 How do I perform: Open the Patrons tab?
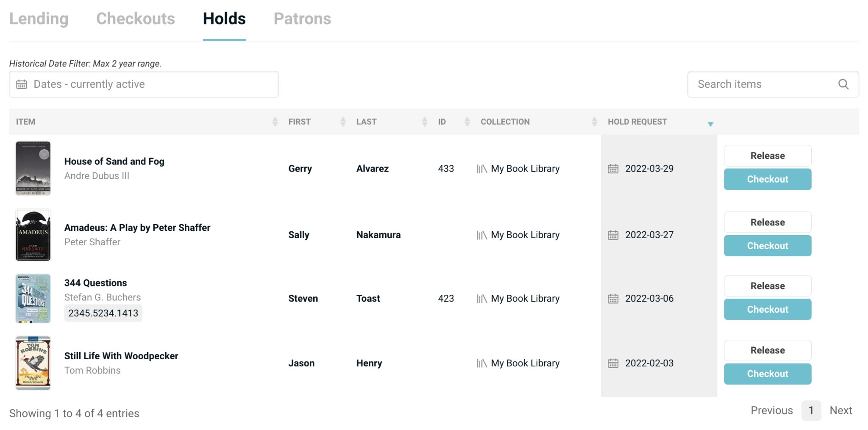tap(302, 19)
